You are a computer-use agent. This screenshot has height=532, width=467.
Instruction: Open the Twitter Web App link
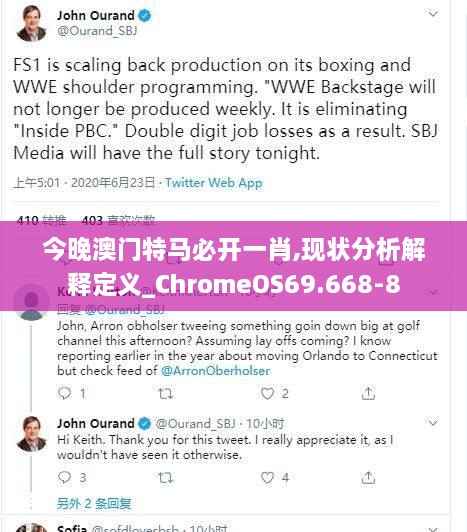point(214,183)
